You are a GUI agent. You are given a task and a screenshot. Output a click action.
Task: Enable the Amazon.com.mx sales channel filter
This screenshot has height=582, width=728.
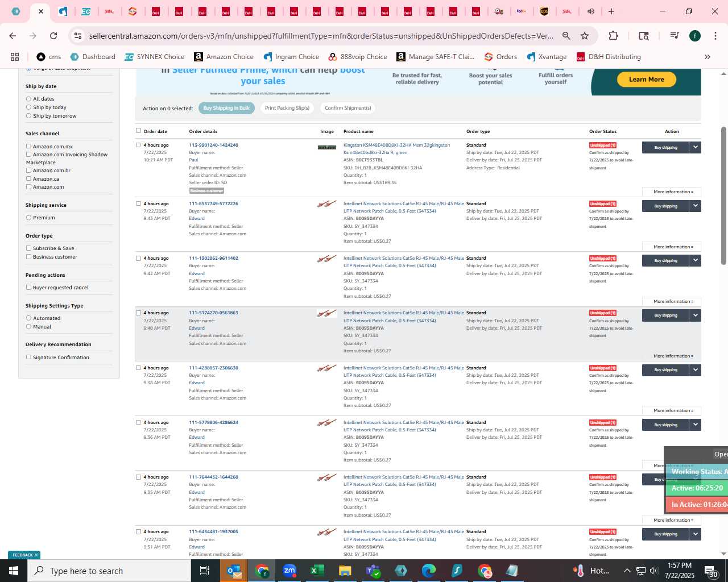28,146
